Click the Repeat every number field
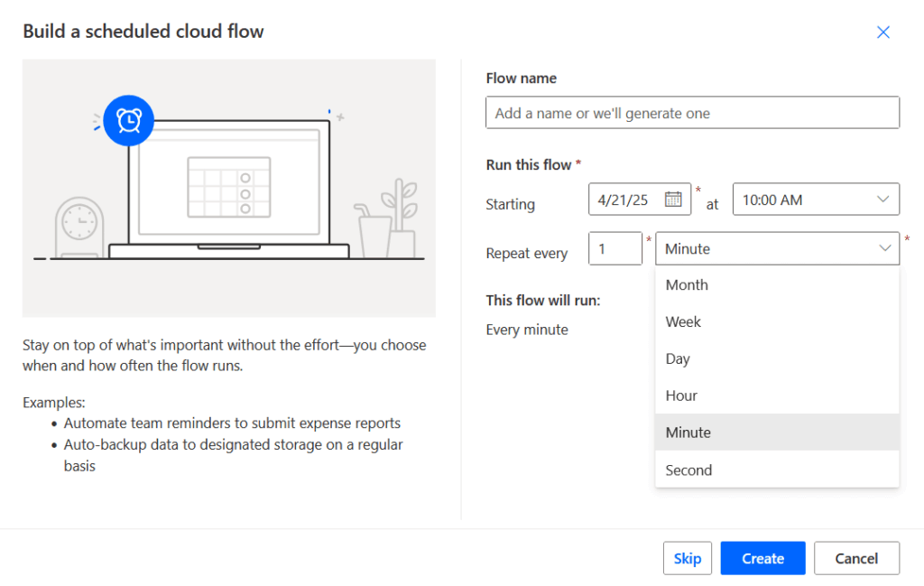Screen dimensions: 924x586 click(614, 249)
